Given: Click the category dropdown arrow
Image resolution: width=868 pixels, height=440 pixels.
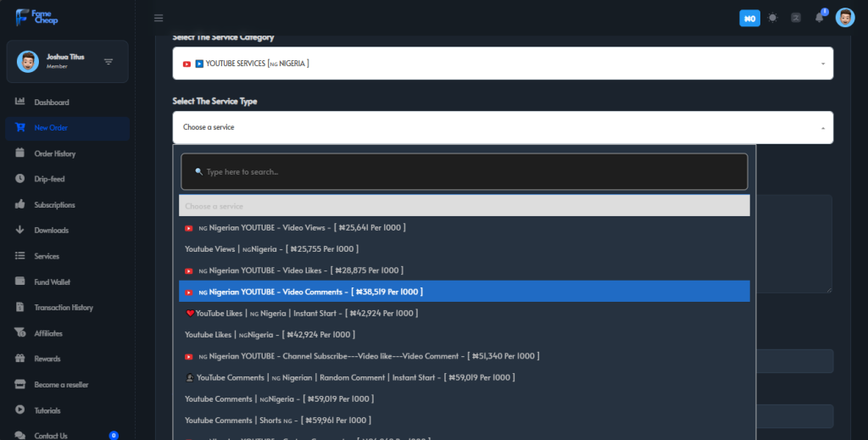Looking at the screenshot, I should pos(822,64).
